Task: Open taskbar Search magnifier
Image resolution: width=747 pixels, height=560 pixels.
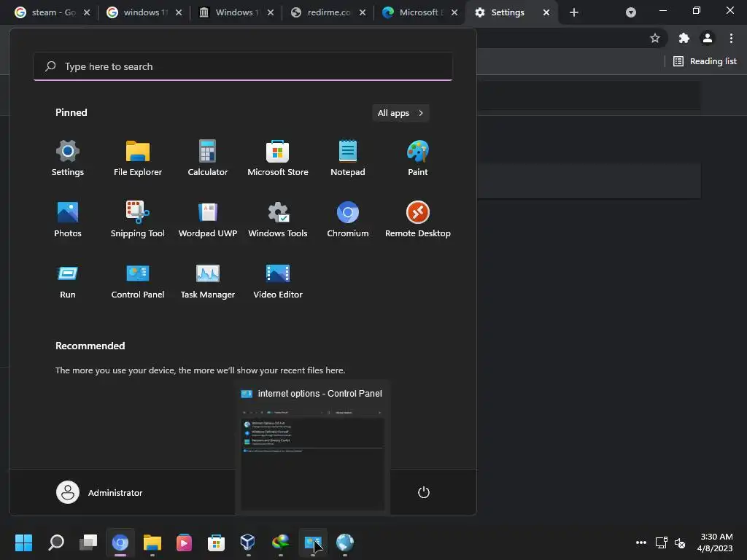Action: coord(56,542)
